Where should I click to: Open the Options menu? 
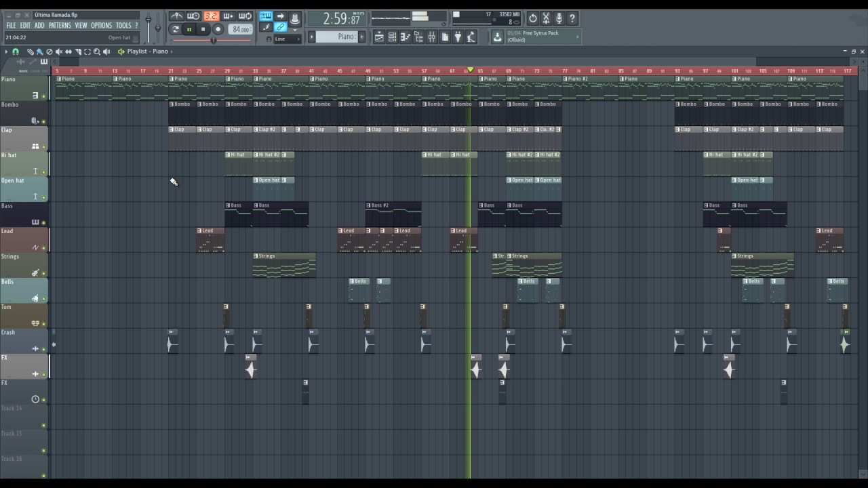tap(101, 26)
